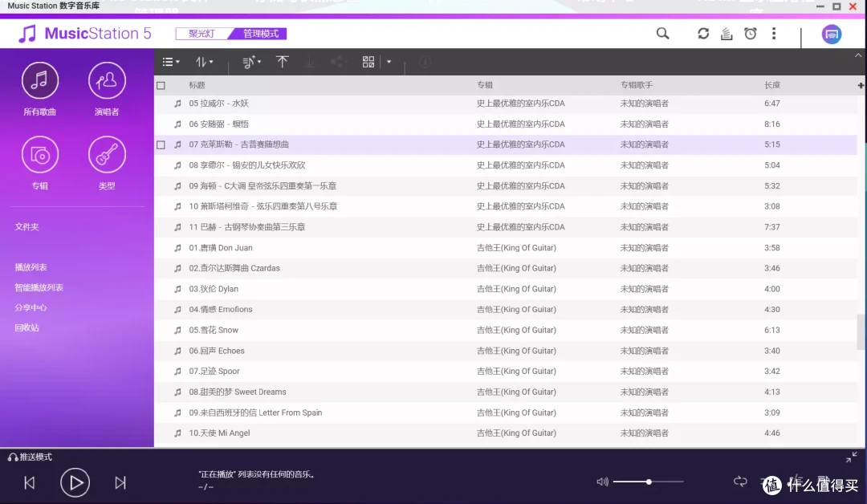
Task: Click 吉他王(King Of Guitar) in Don Juan row
Action: pos(516,248)
